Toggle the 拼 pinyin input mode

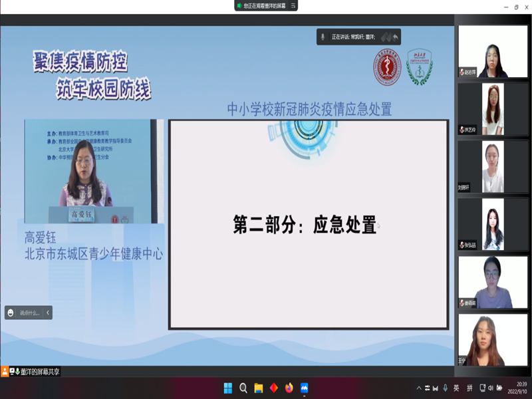coord(470,388)
